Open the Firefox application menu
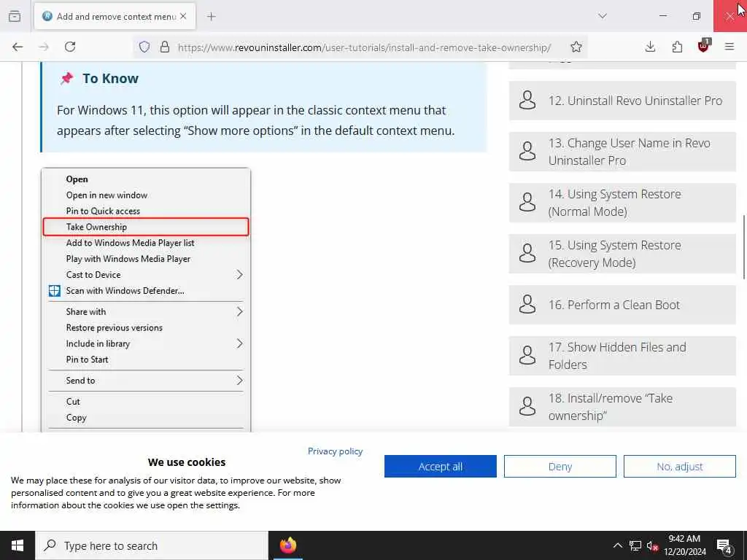747x560 pixels. pyautogui.click(x=729, y=47)
